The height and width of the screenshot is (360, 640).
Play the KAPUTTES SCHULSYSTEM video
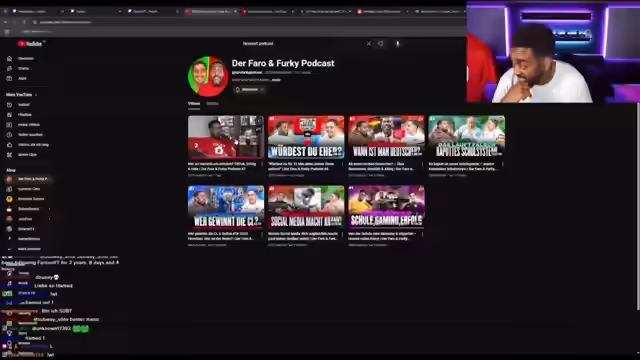467,137
